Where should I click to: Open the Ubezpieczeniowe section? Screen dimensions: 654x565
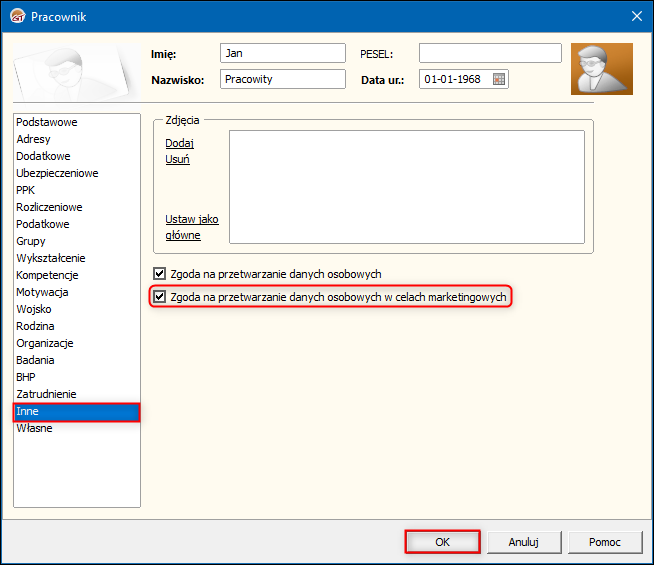(77, 173)
